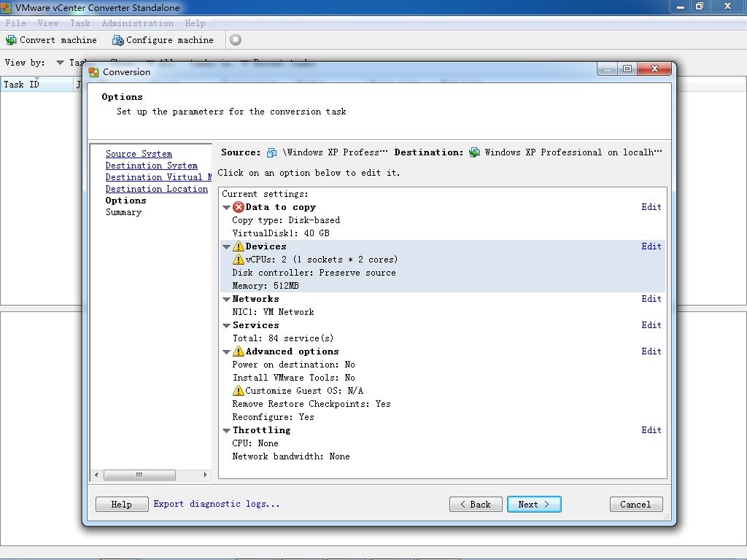
Task: Click the Configure machine toolbar icon
Action: point(117,40)
